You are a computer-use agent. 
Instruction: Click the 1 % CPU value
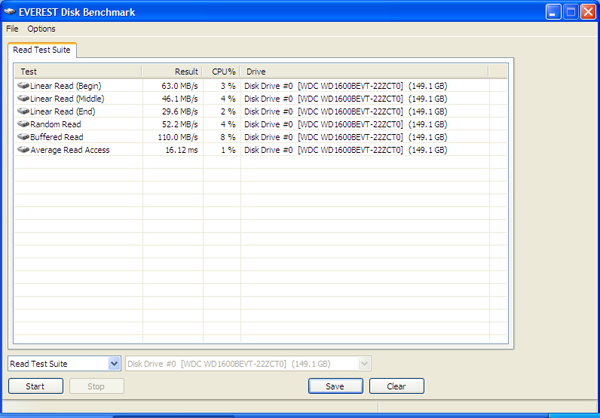[228, 150]
